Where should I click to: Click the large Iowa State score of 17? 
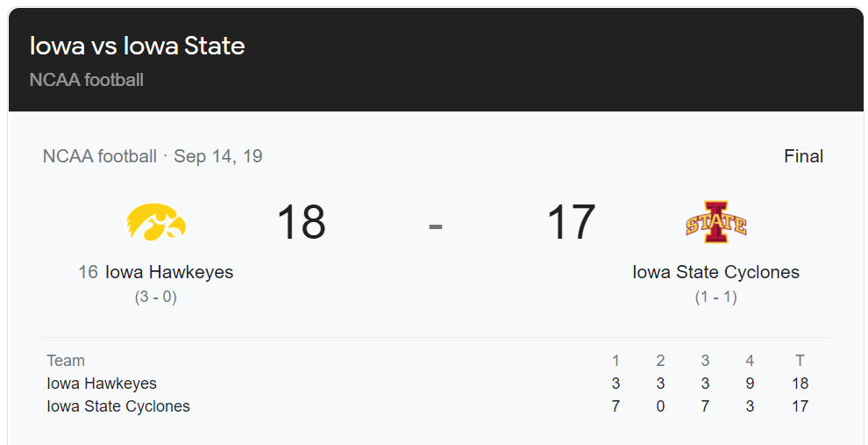point(571,223)
